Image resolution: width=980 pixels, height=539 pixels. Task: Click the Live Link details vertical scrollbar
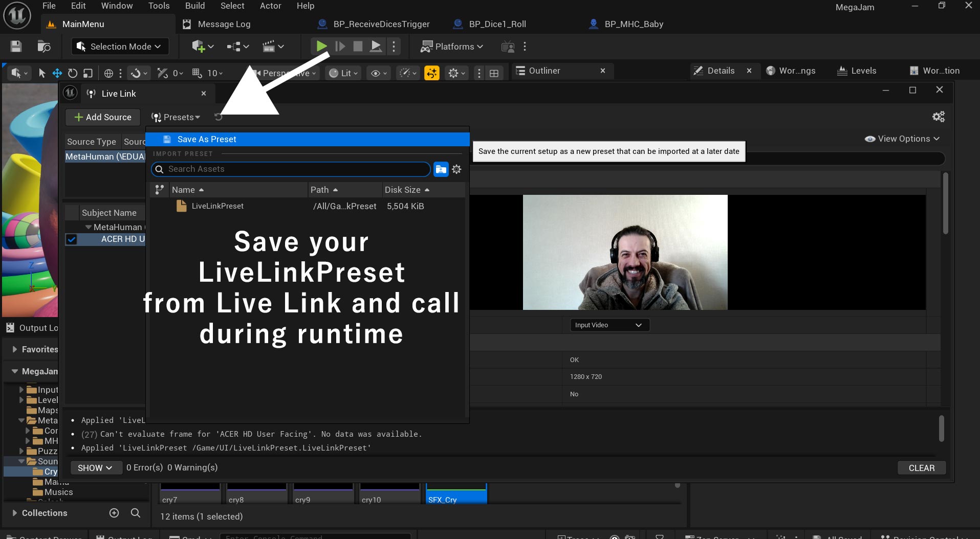coord(945,205)
